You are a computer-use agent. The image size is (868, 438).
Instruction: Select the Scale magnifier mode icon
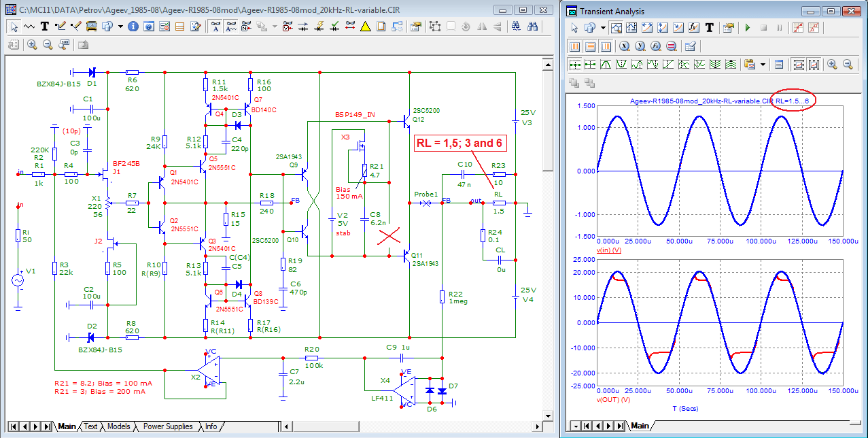pyautogui.click(x=617, y=28)
